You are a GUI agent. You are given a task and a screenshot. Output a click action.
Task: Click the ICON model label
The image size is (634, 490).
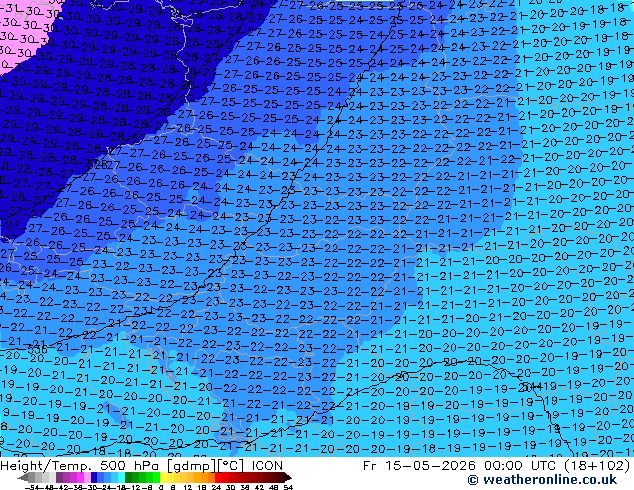(x=267, y=466)
